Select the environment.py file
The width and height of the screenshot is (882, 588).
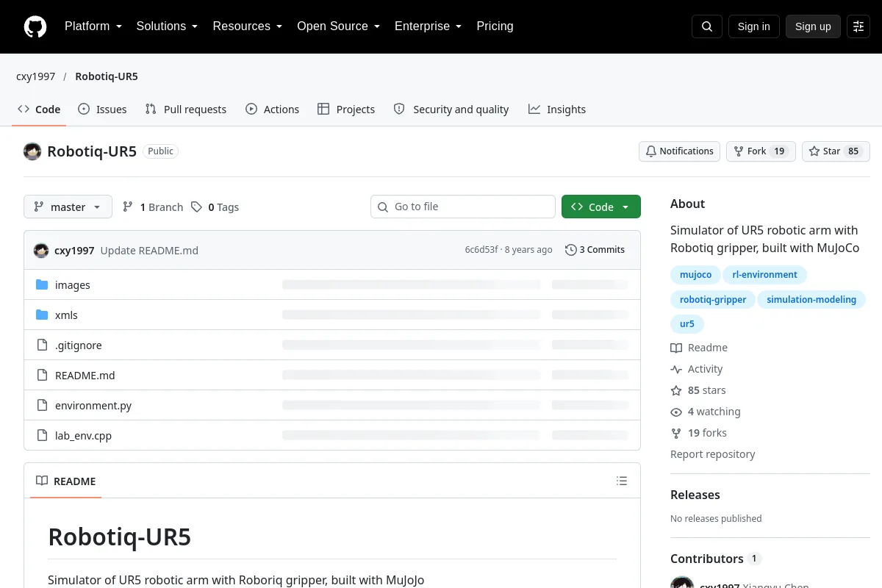(93, 405)
